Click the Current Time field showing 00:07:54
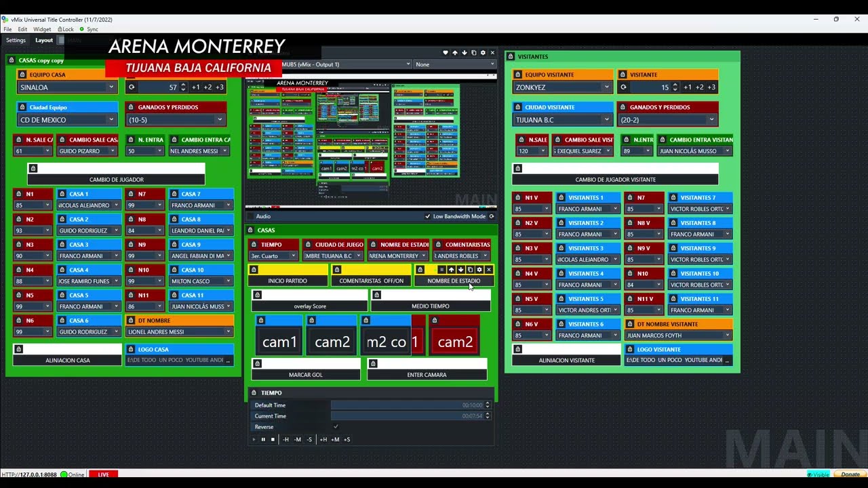Screen dimensions: 868x488 tap(407, 416)
